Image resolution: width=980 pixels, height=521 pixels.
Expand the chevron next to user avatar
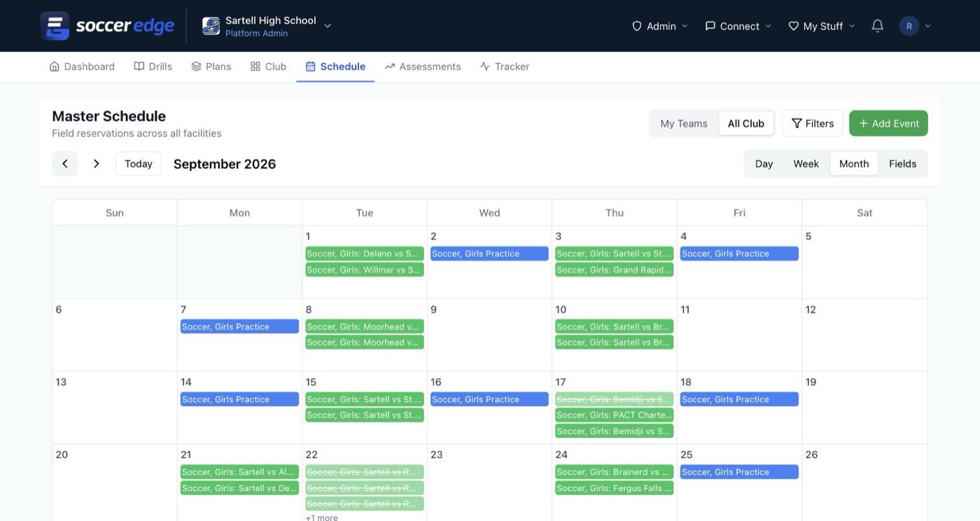coord(928,26)
